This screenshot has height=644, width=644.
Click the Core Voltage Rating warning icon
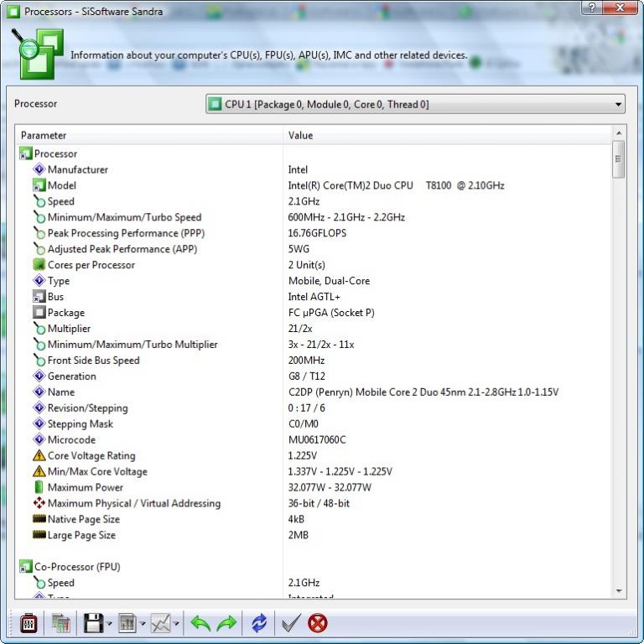click(39, 455)
